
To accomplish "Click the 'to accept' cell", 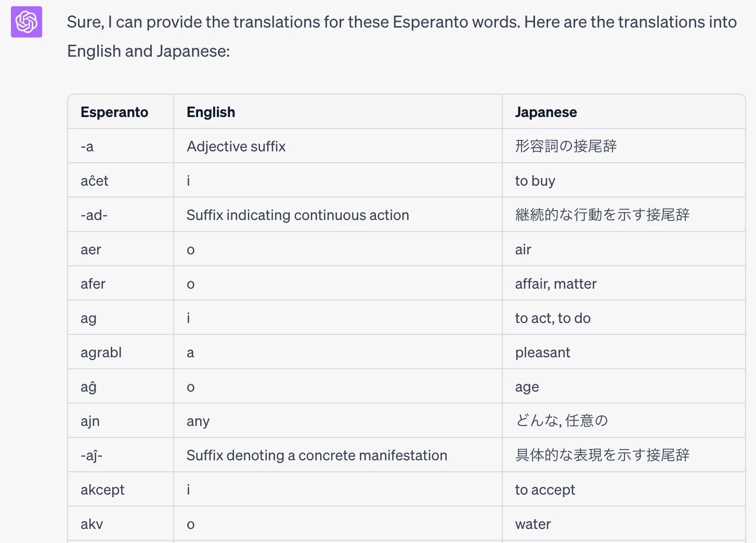I will (x=623, y=489).
